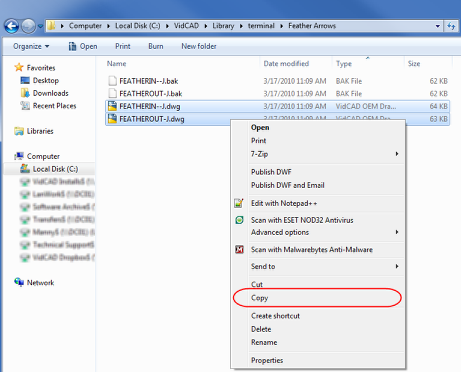Click the Malwarebytes icon in context menu
This screenshot has width=461, height=372.
pos(239,249)
